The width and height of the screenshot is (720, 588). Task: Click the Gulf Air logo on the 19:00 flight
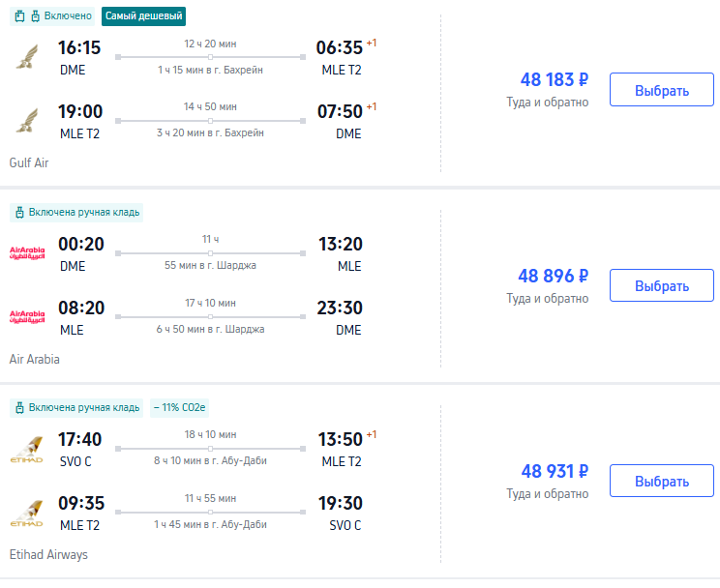pos(25,121)
